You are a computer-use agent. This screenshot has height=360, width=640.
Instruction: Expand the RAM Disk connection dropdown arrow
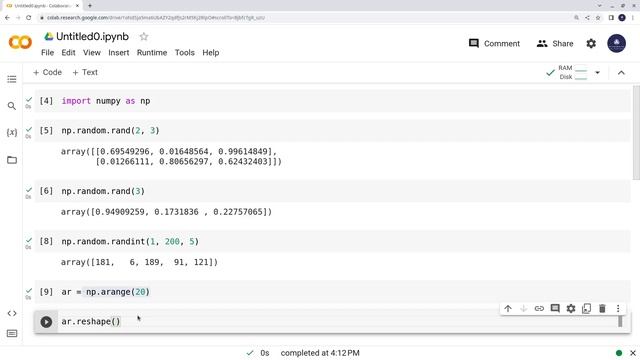[597, 73]
